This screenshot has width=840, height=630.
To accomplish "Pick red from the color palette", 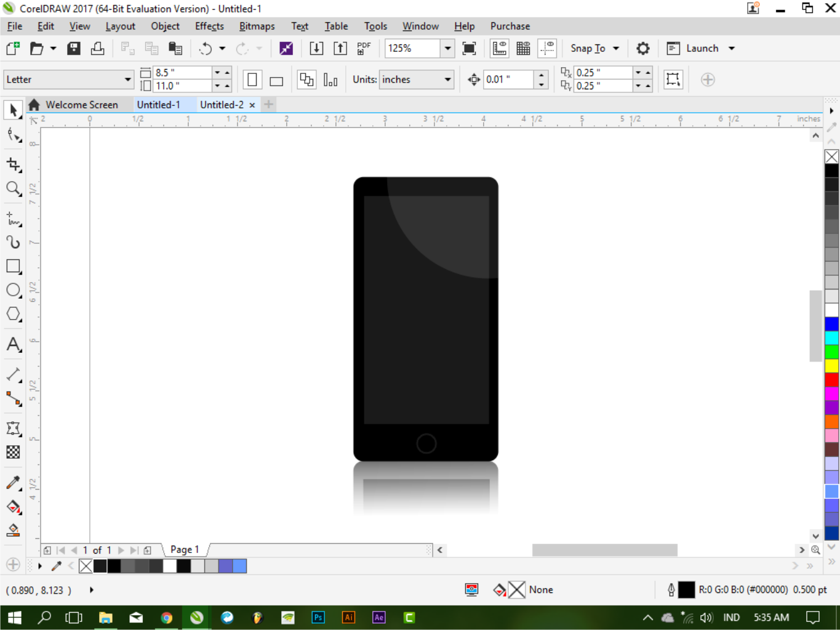I will tap(832, 380).
